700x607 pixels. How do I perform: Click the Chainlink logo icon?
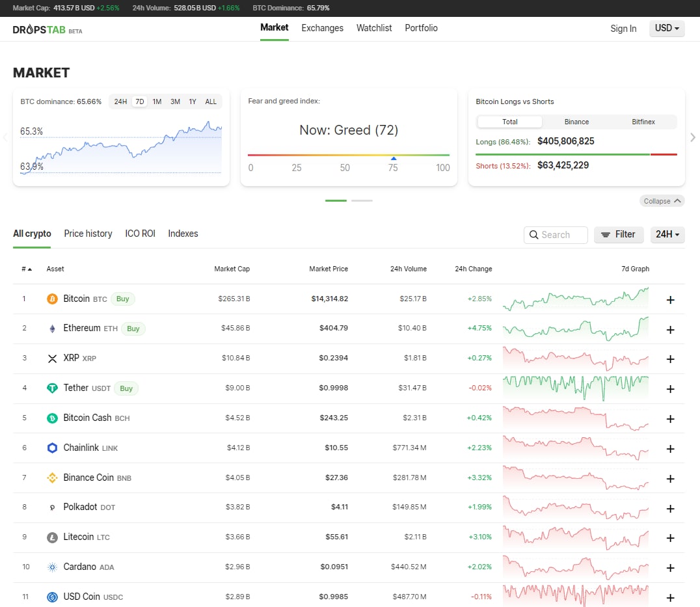click(52, 448)
